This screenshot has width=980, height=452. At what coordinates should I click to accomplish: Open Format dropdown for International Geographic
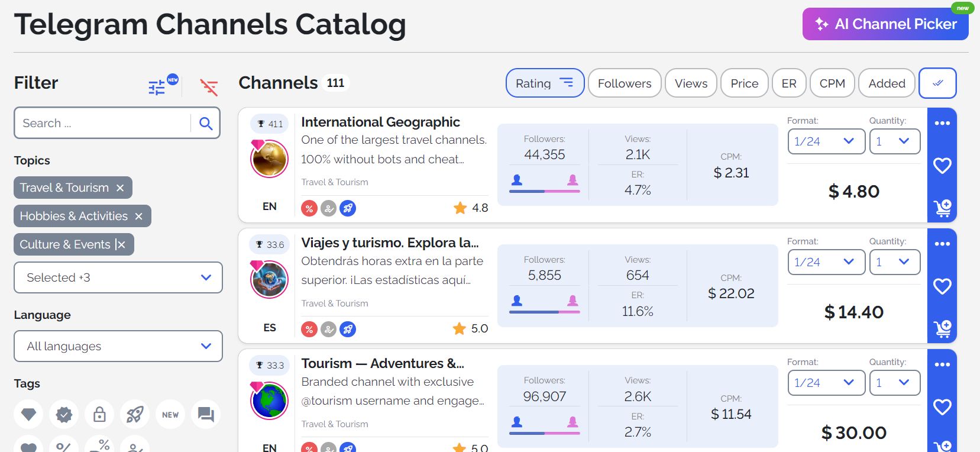826,141
